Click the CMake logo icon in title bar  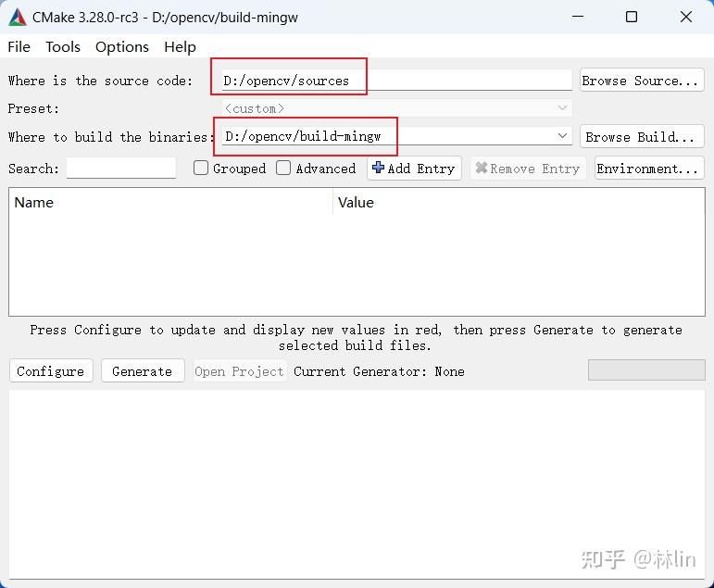(18, 18)
